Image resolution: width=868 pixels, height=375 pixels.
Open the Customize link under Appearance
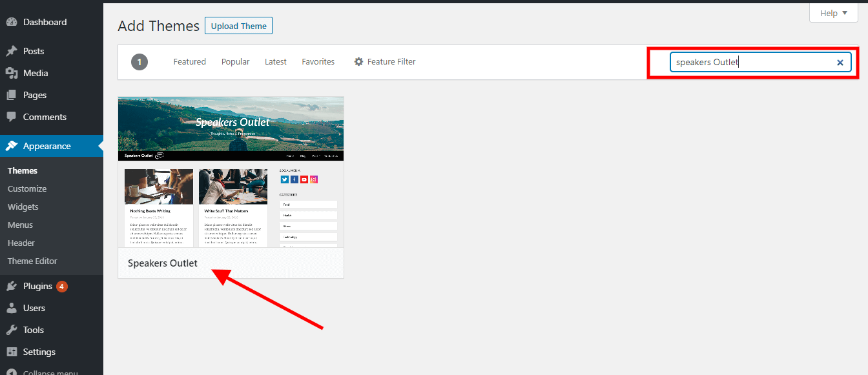(27, 188)
